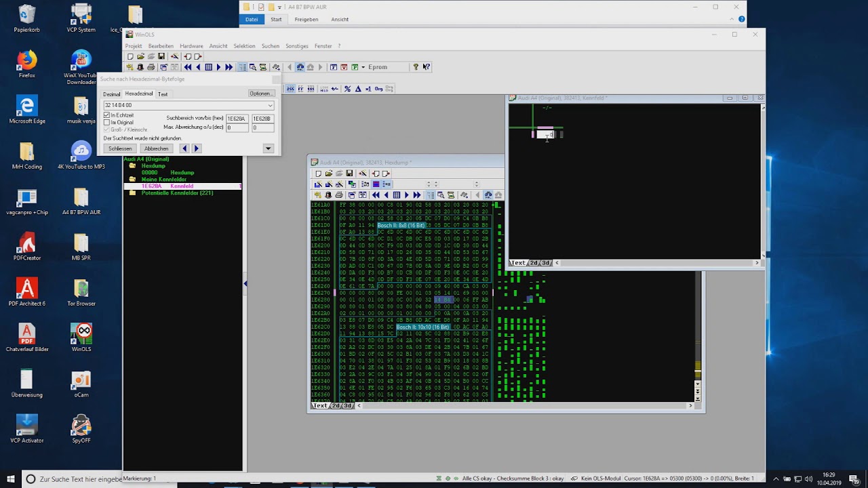Click the new project icon in WinOLS main toolbar
The image size is (868, 488).
pos(130,57)
